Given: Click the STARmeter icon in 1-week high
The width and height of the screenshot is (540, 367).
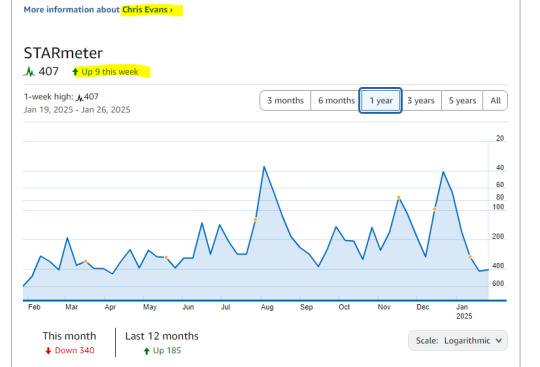Looking at the screenshot, I should (x=80, y=98).
